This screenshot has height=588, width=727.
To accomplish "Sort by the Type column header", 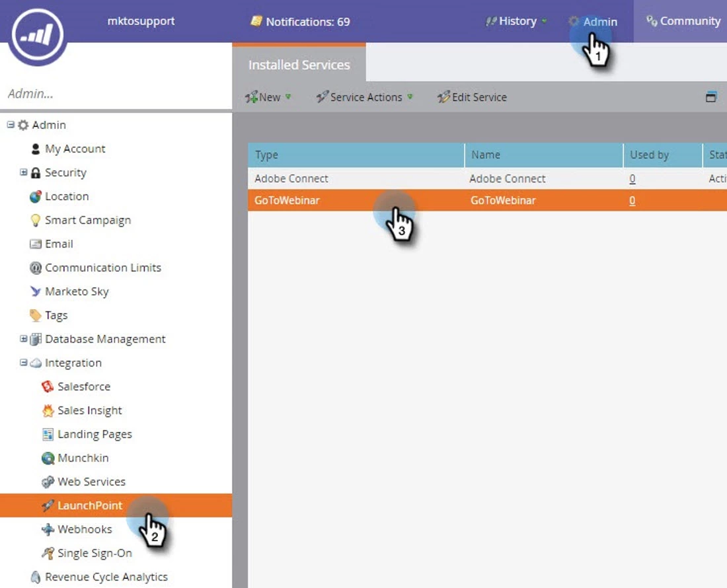I will pos(356,155).
